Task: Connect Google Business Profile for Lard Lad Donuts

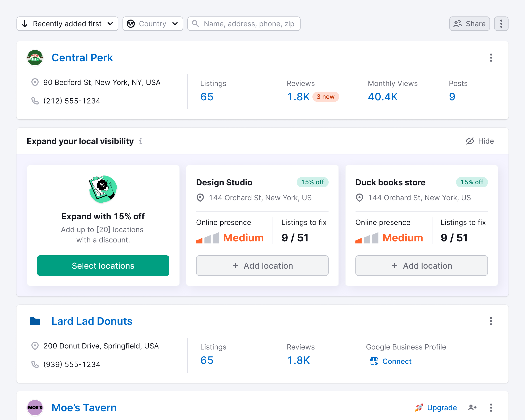Action: (391, 361)
